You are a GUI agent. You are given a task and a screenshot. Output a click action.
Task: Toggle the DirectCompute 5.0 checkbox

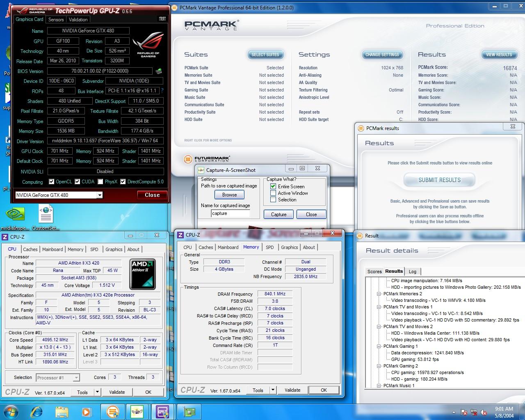(x=123, y=182)
